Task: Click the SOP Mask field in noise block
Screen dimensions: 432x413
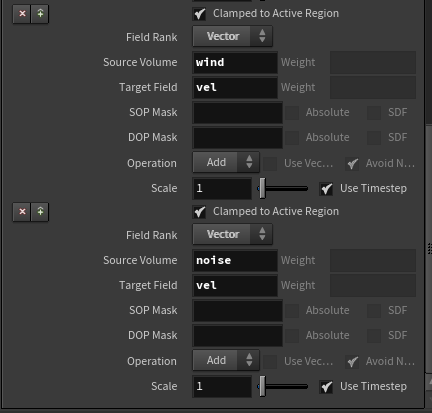Action: (237, 311)
